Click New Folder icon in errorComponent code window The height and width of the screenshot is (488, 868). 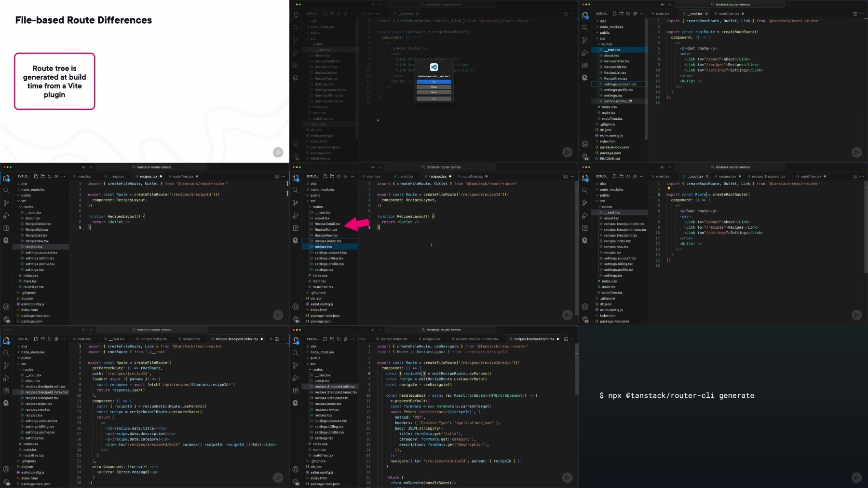coord(42,339)
